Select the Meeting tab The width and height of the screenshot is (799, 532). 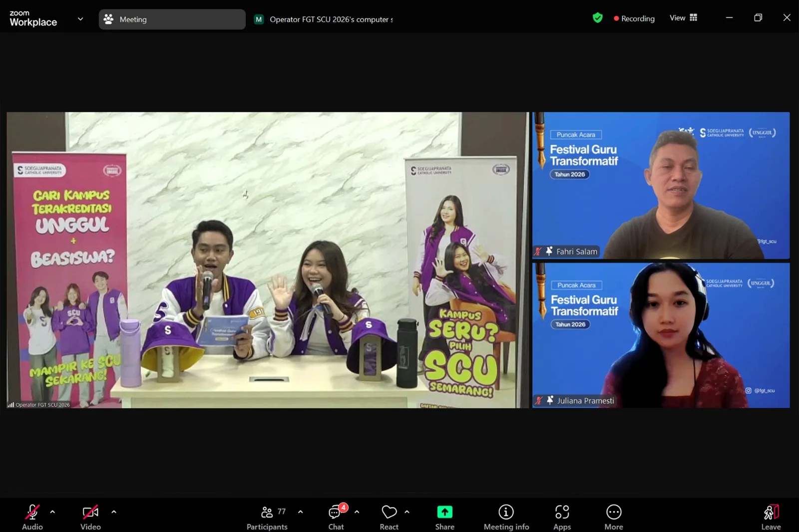coord(172,19)
